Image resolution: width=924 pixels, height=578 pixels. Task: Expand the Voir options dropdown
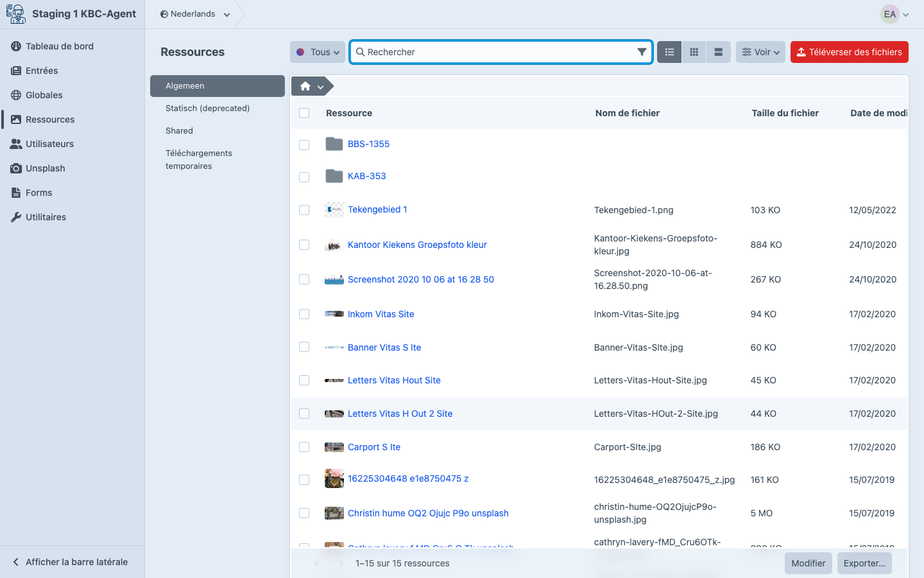tap(760, 52)
